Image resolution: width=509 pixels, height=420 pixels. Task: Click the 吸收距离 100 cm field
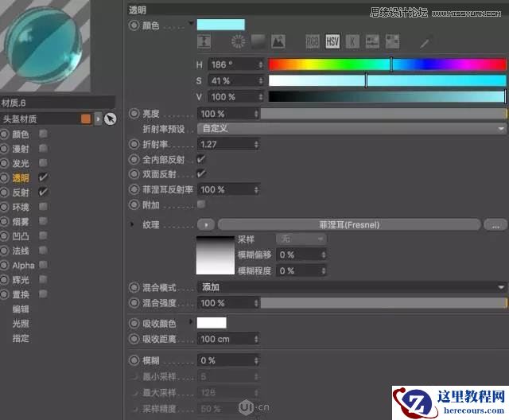point(228,339)
